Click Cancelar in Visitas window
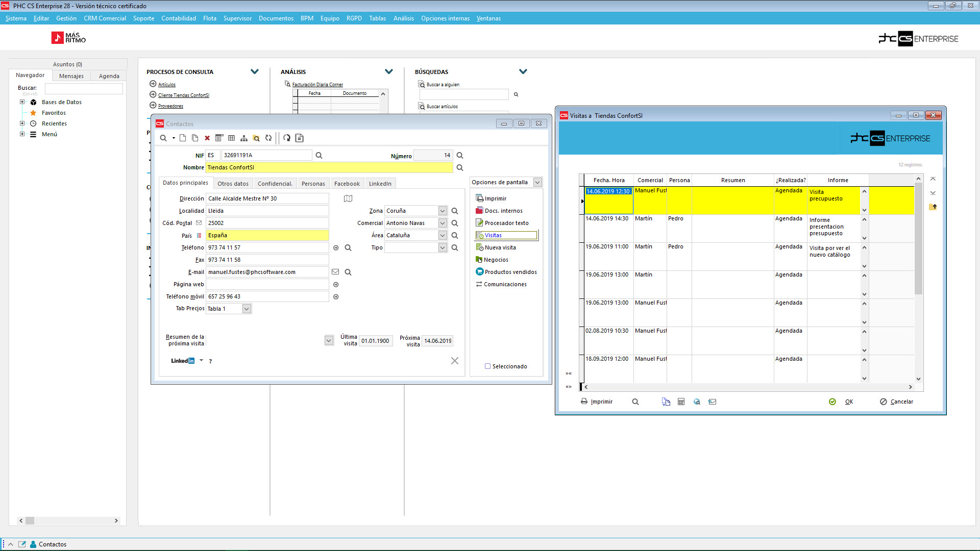Screen dimensions: 980x551 tap(897, 402)
